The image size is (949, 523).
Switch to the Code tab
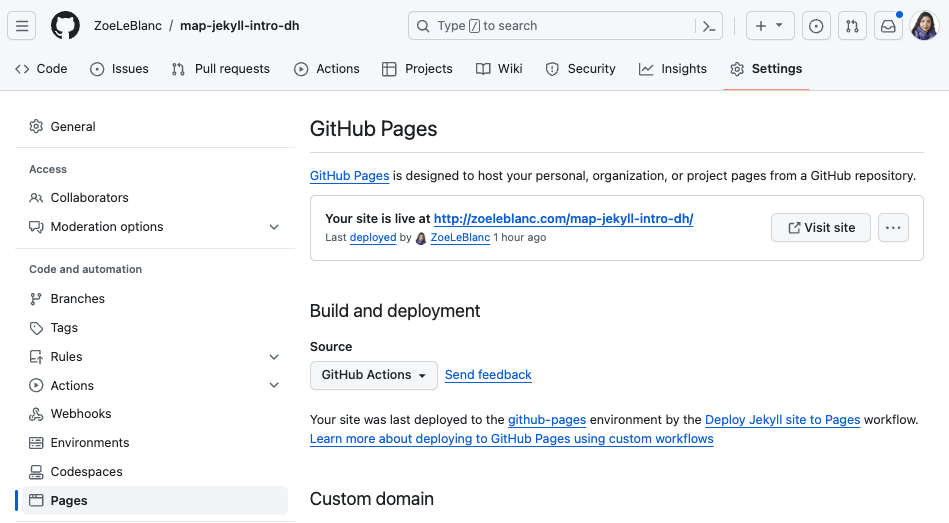(x=41, y=69)
